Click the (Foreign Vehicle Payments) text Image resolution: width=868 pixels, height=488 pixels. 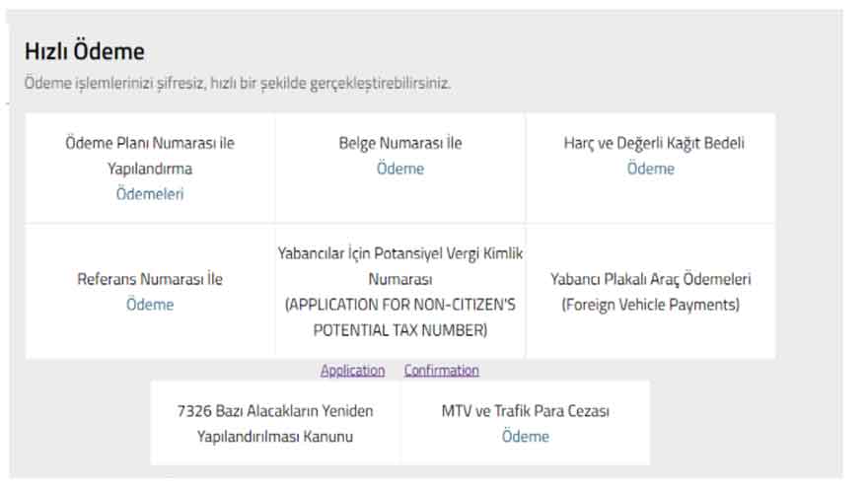click(x=650, y=305)
